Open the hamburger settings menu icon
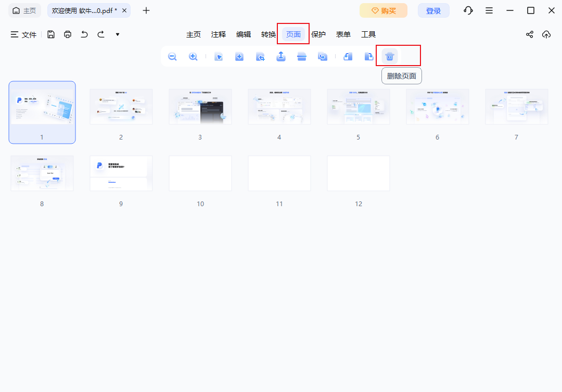 [489, 10]
